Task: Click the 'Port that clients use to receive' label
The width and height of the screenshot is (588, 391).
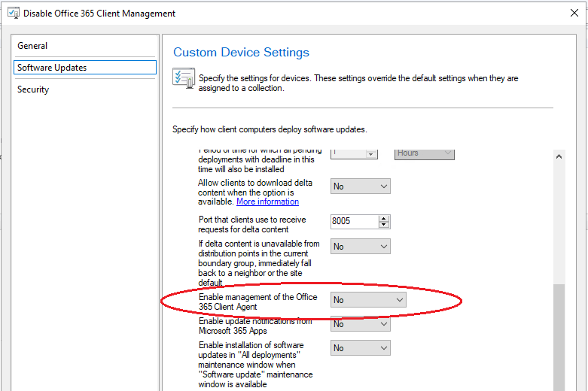Action: click(252, 224)
